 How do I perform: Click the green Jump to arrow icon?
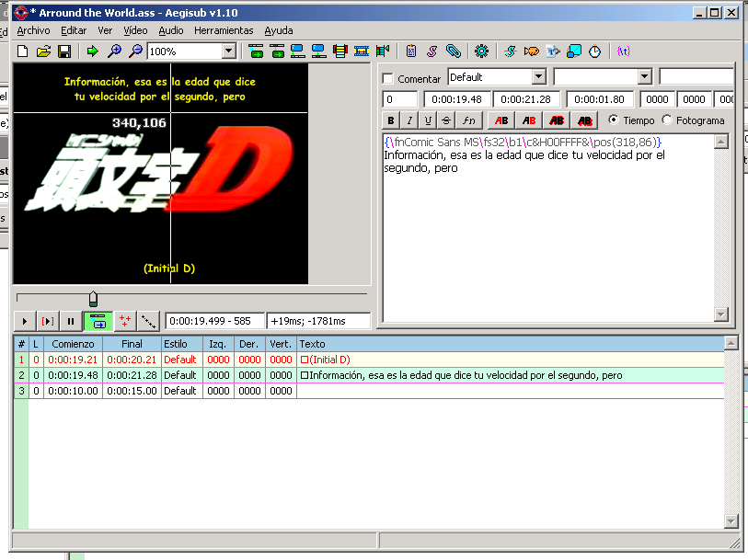(93, 51)
